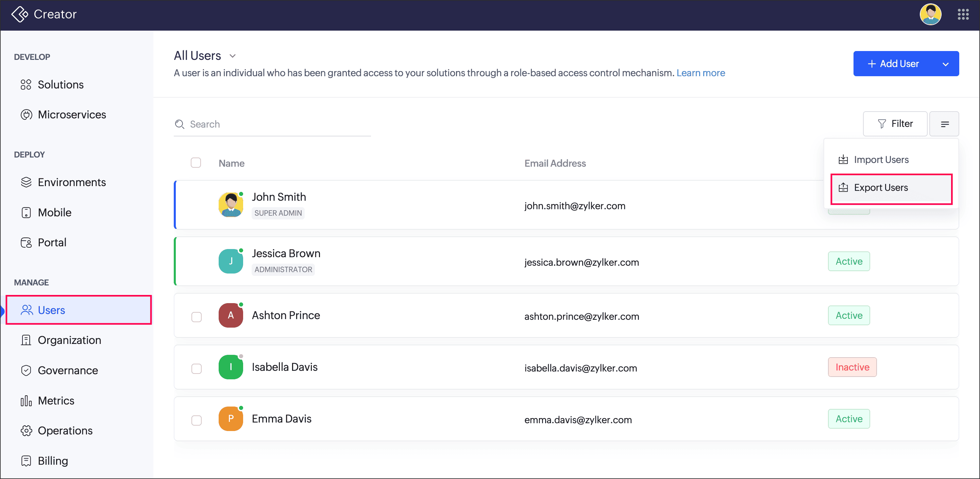
Task: Tick the select-all checkbox in header
Action: [x=196, y=163]
